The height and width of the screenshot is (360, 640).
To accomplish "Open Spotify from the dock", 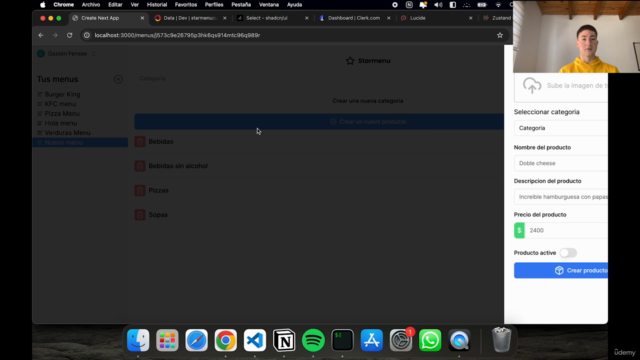I will [x=313, y=340].
